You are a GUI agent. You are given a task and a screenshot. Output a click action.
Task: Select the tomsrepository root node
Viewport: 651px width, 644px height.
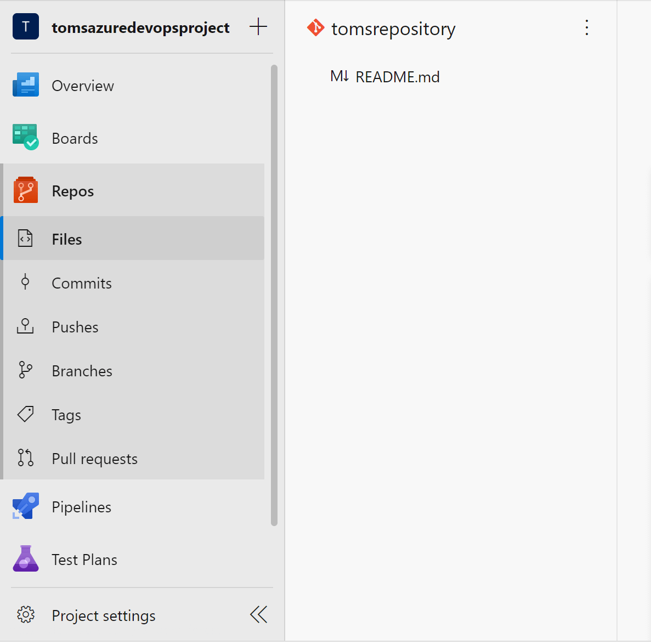[393, 29]
